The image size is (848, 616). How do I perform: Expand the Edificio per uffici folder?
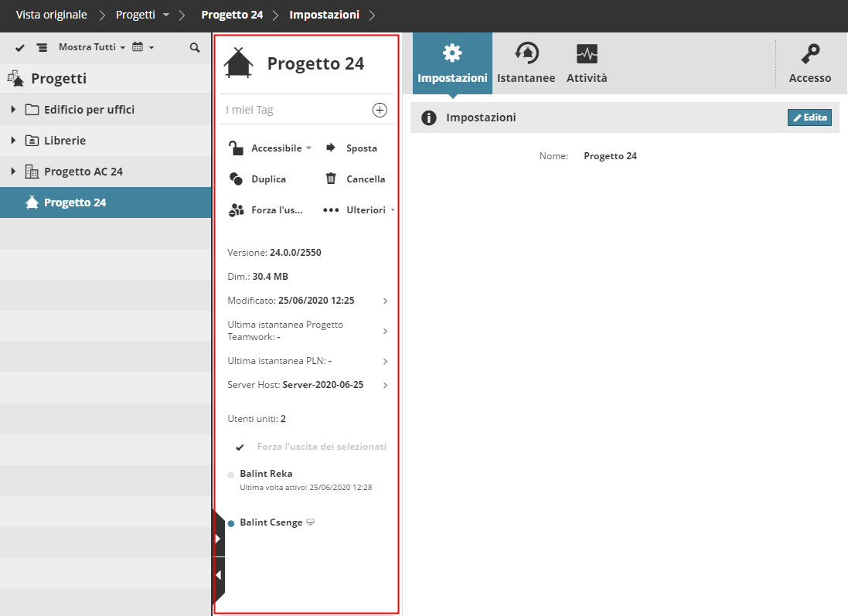(13, 109)
